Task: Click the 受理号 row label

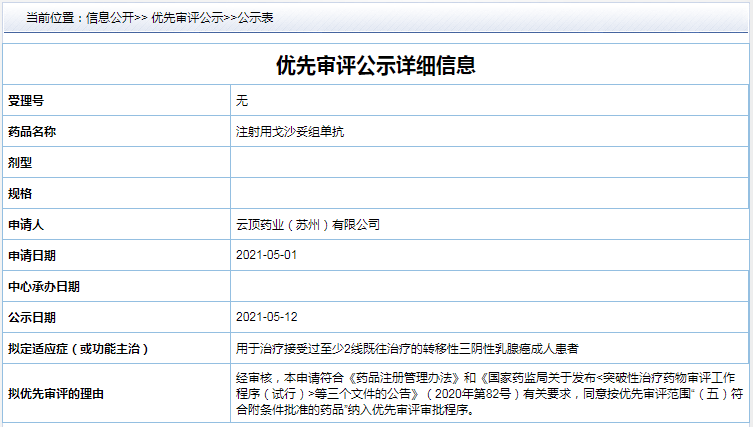Action: (26, 100)
